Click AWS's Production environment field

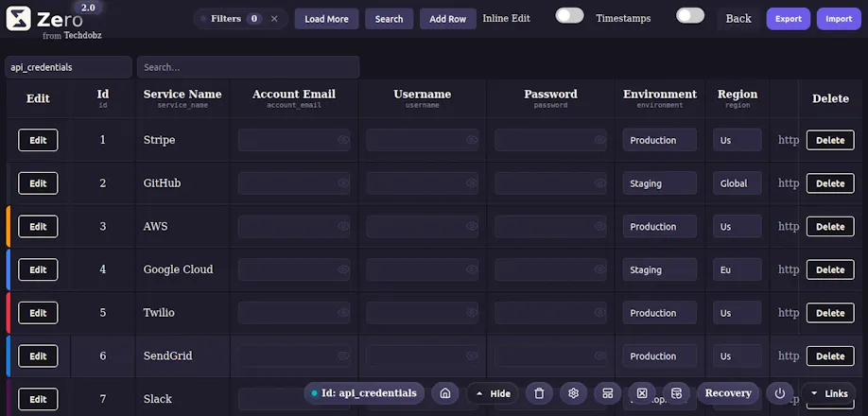[x=659, y=226]
